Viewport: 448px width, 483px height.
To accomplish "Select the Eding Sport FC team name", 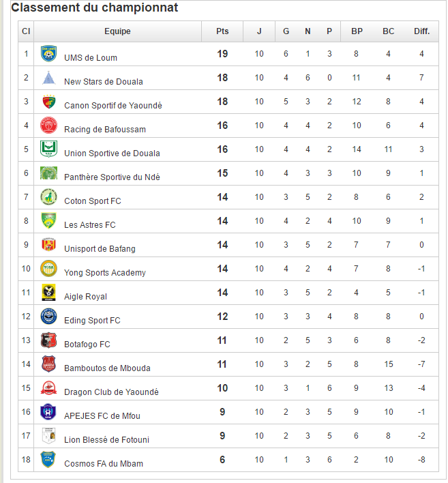I will pyautogui.click(x=92, y=321).
